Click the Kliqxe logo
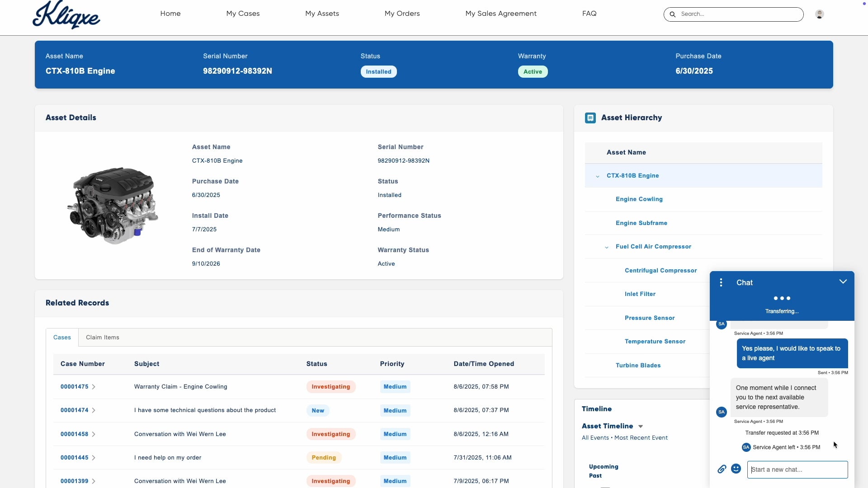868x488 pixels. pos(66,15)
